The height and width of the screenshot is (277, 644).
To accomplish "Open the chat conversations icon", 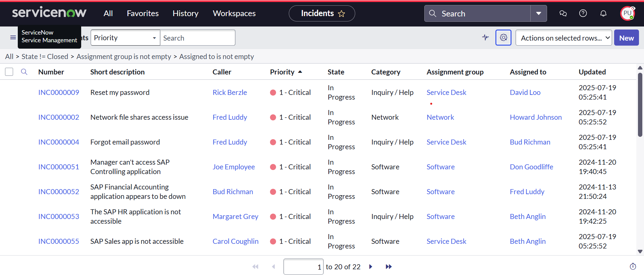I will [563, 13].
